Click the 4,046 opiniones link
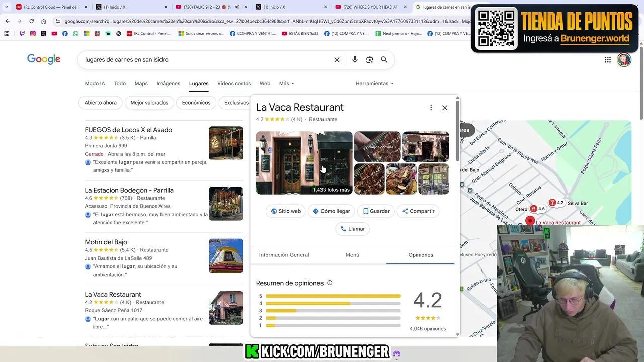Viewport: 644px width, 362px height. [x=428, y=329]
